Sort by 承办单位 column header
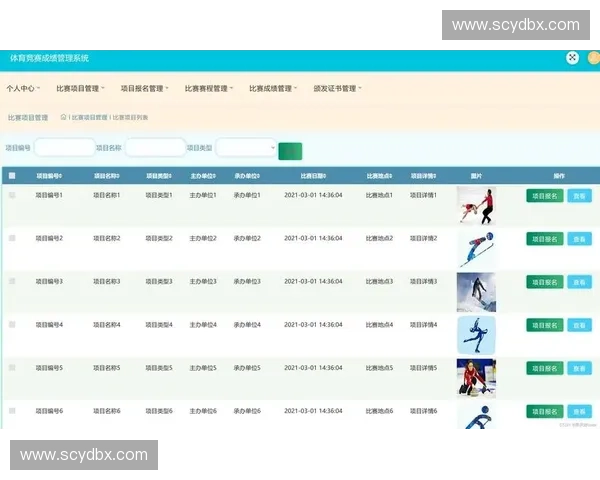Viewport: 600px width, 480px height. (x=247, y=176)
